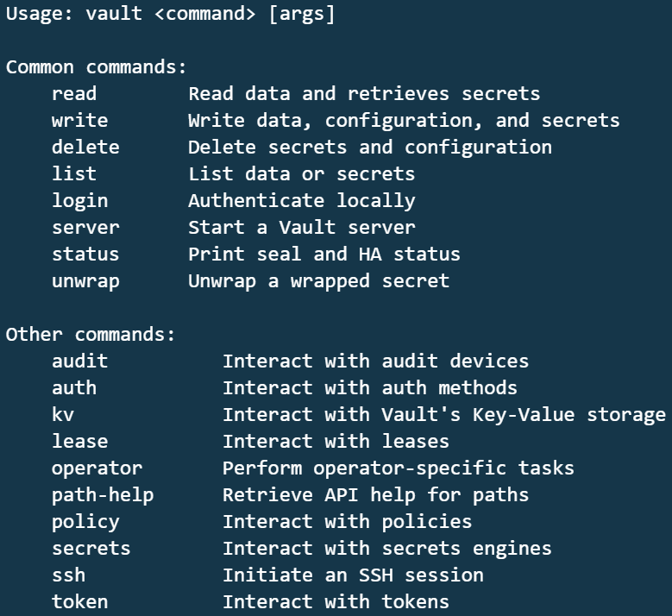Click the "read" command name
Image resolution: width=672 pixels, height=616 pixels.
tap(74, 93)
